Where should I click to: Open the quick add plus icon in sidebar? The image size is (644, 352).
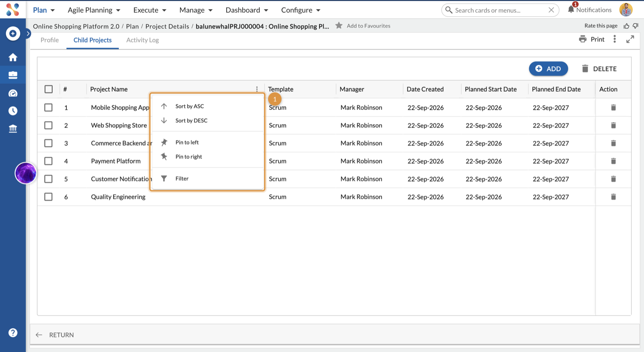pyautogui.click(x=13, y=33)
